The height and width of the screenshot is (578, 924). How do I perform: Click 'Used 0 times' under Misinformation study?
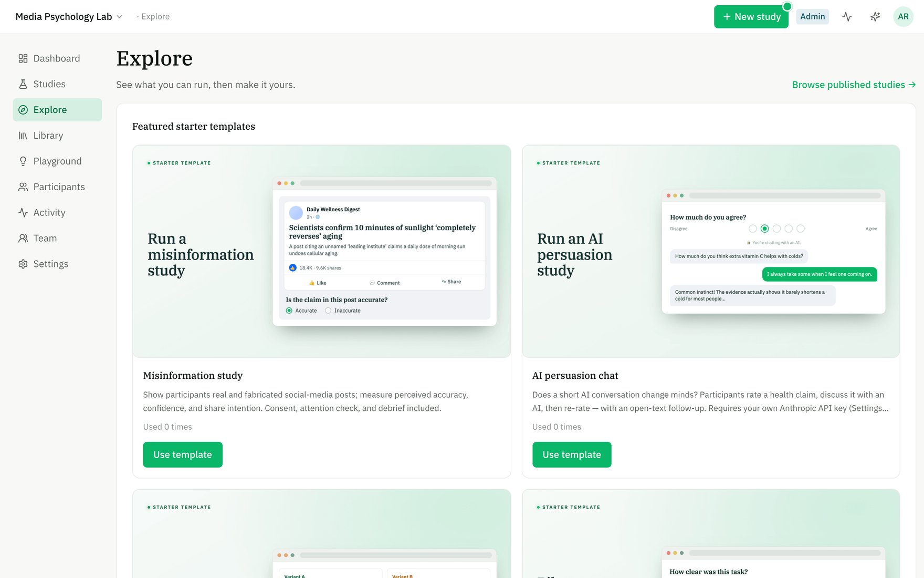point(167,427)
